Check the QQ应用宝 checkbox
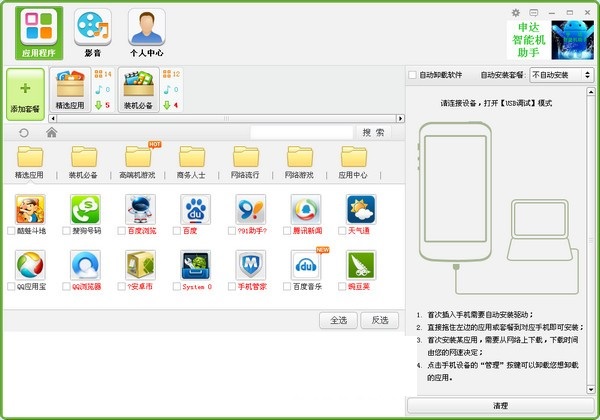The width and height of the screenshot is (600, 420). coord(11,287)
